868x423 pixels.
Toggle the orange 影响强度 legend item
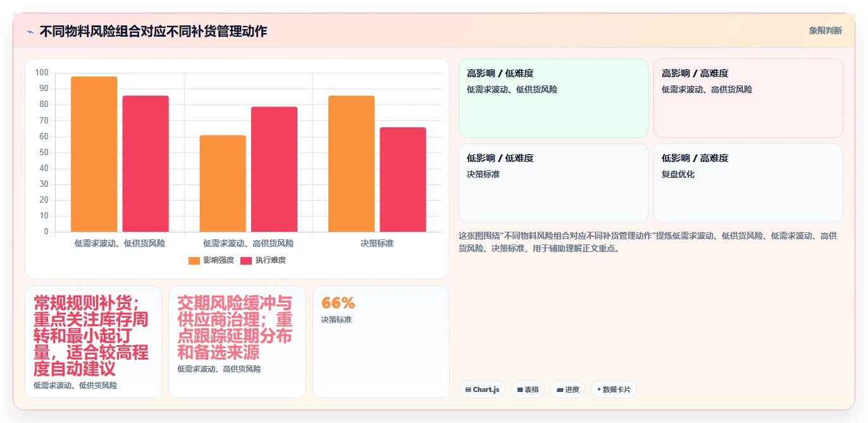pos(211,260)
